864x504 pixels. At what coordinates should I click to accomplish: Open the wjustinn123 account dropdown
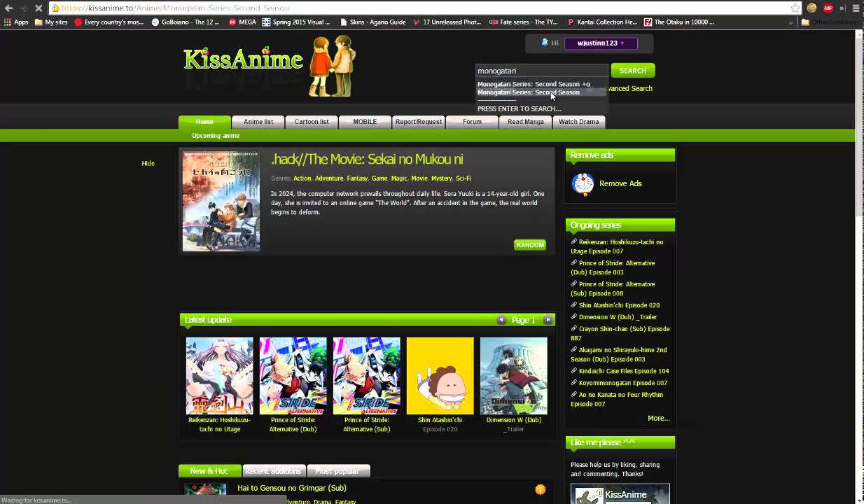tap(601, 43)
